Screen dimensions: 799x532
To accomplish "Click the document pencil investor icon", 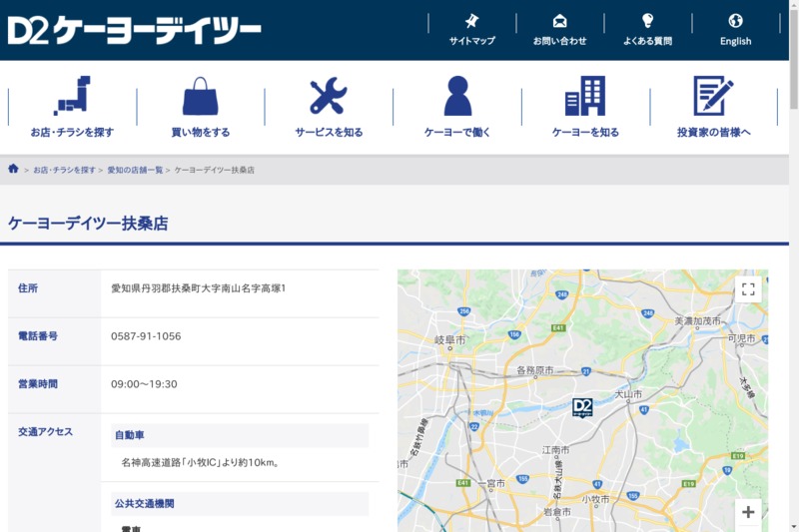I will pyautogui.click(x=713, y=96).
